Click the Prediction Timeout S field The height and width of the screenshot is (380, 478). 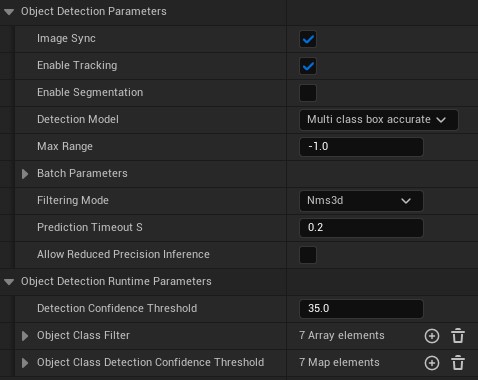(x=361, y=228)
